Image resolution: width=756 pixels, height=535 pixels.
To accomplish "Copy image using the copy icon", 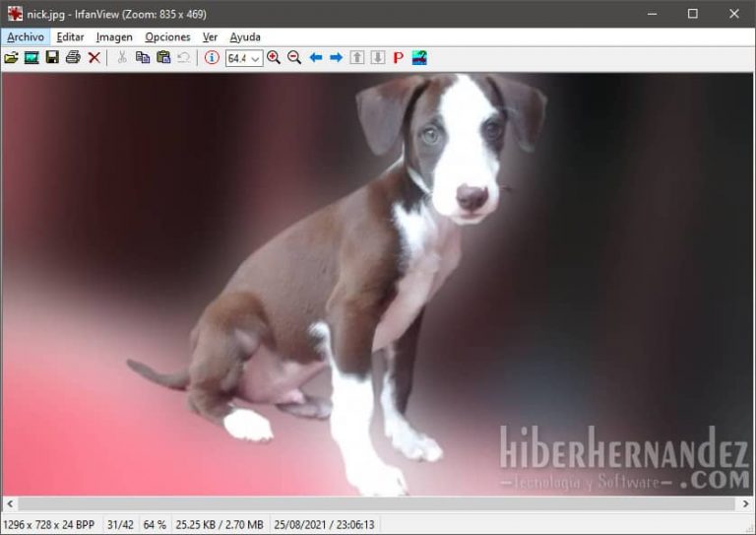I will pyautogui.click(x=143, y=58).
